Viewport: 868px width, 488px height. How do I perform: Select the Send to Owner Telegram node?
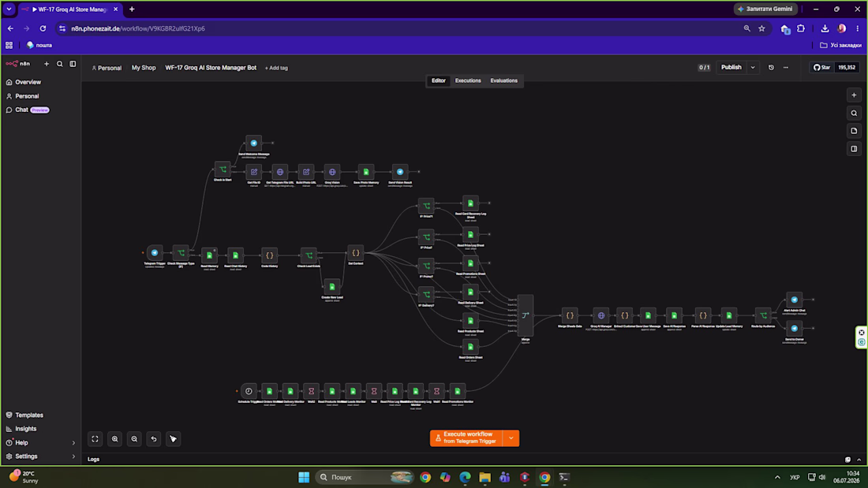coord(795,329)
